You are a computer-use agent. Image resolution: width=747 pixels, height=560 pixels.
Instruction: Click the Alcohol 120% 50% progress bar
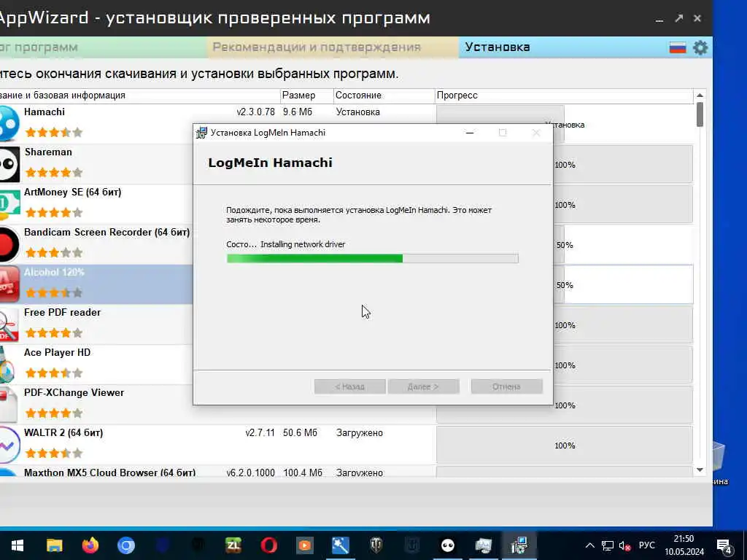[x=623, y=285]
